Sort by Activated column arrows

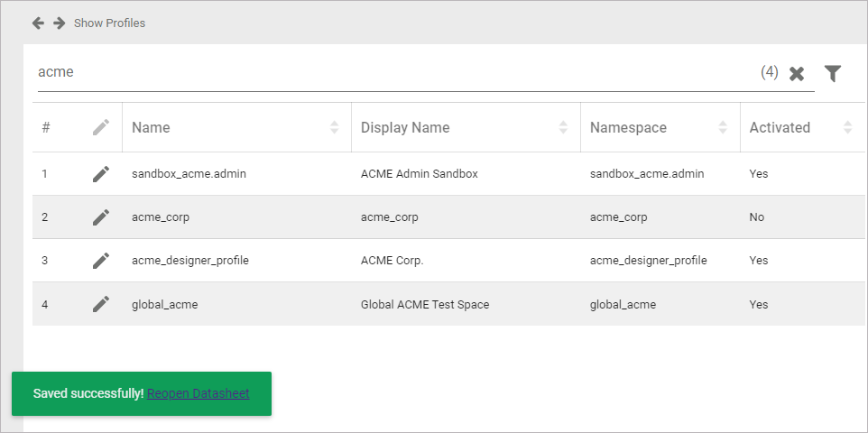(847, 128)
